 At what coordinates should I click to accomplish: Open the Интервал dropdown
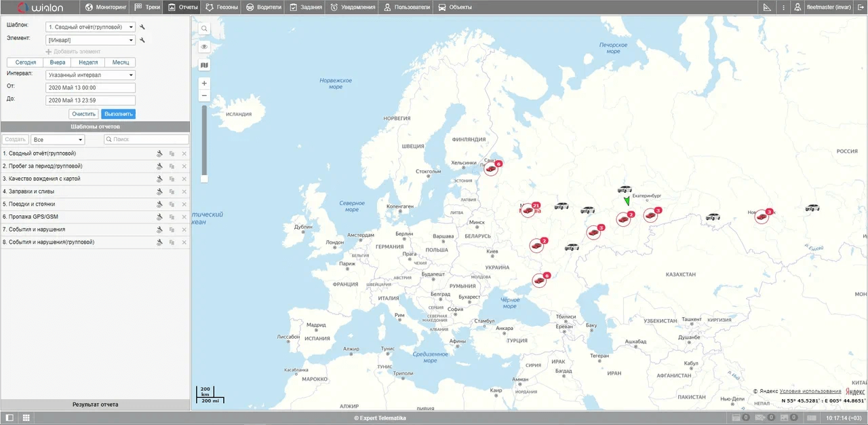pos(91,75)
